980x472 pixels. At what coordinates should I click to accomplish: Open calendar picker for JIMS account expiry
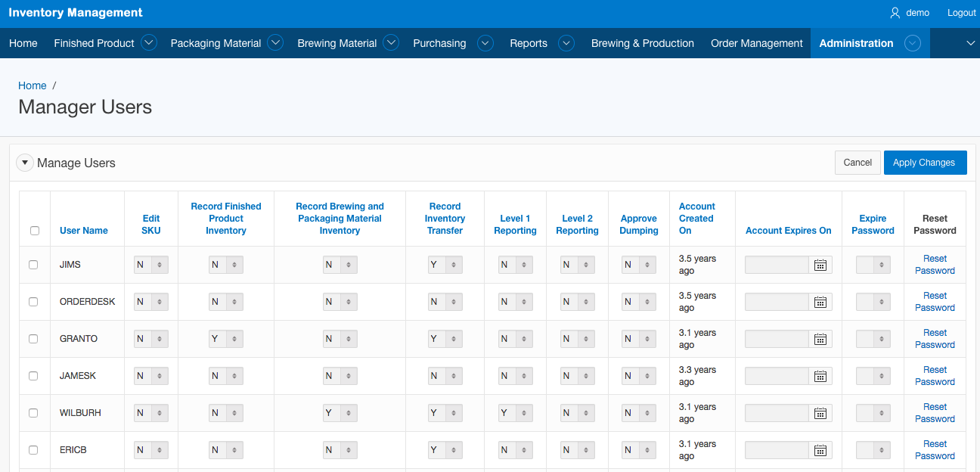pyautogui.click(x=820, y=265)
